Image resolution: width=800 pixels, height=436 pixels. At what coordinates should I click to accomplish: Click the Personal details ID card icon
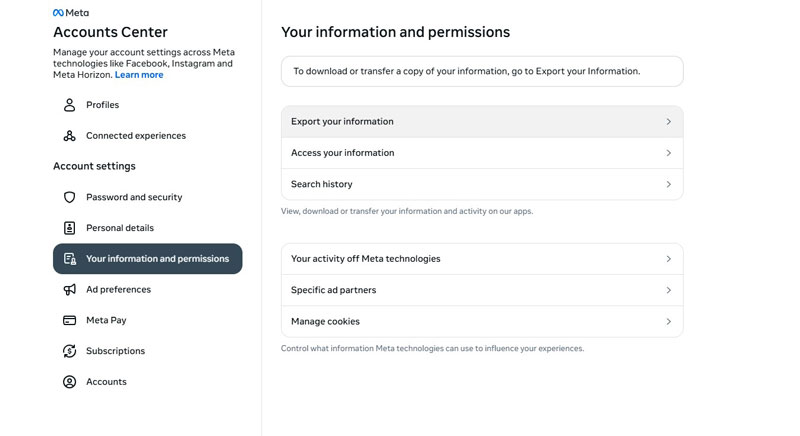pyautogui.click(x=70, y=228)
